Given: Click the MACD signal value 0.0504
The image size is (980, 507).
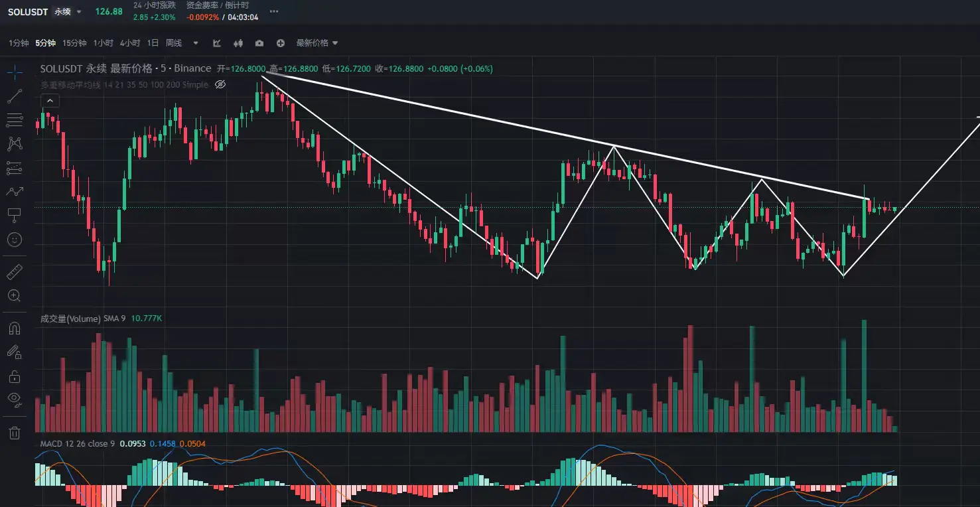Looking at the screenshot, I should coord(192,443).
